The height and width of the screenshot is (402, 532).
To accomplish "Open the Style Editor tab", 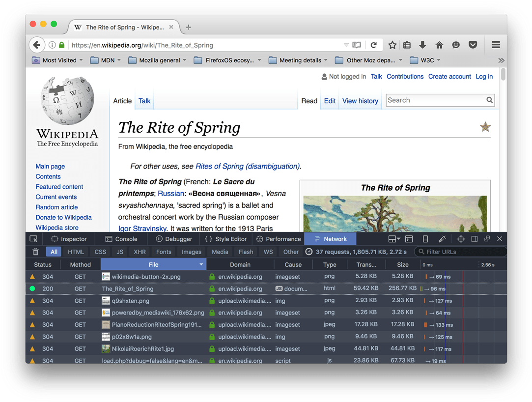I will 225,239.
